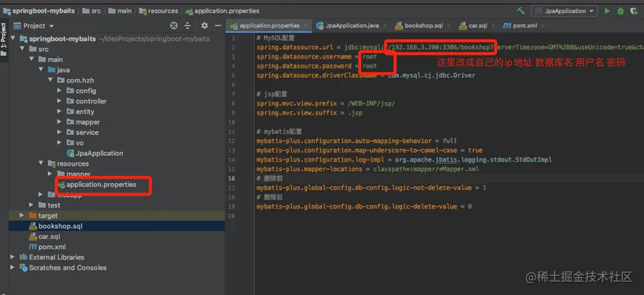Click the logic-not-delete-value line
Screen dimensions: 644x295
tap(371, 188)
